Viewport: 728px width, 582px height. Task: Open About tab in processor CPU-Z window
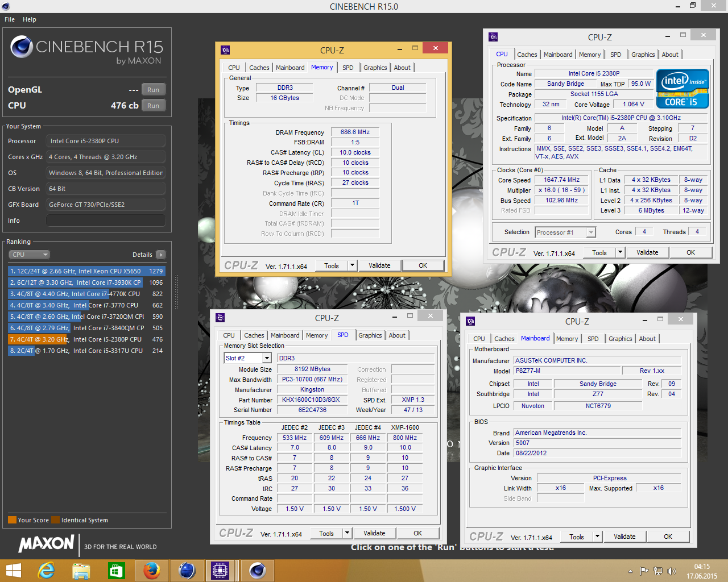click(x=670, y=55)
